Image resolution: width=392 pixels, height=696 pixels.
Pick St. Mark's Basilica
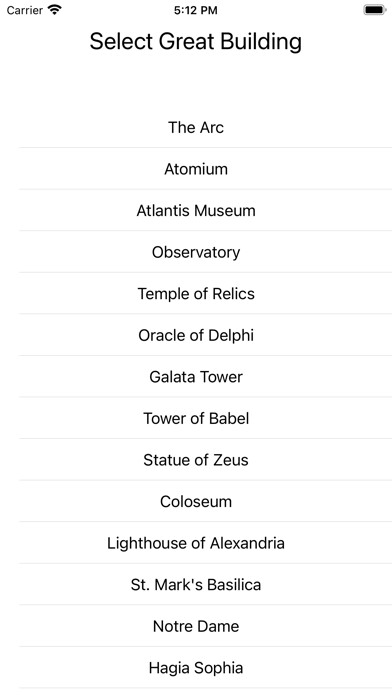pos(196,585)
